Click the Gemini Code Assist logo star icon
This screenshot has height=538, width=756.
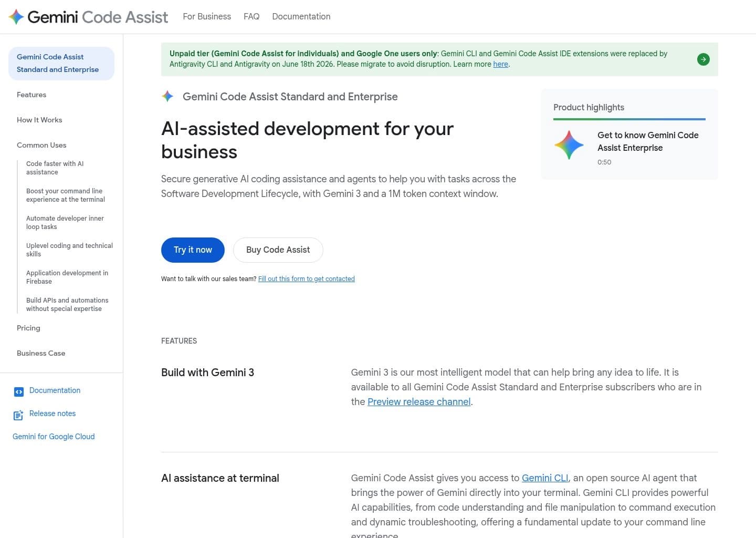click(x=16, y=17)
